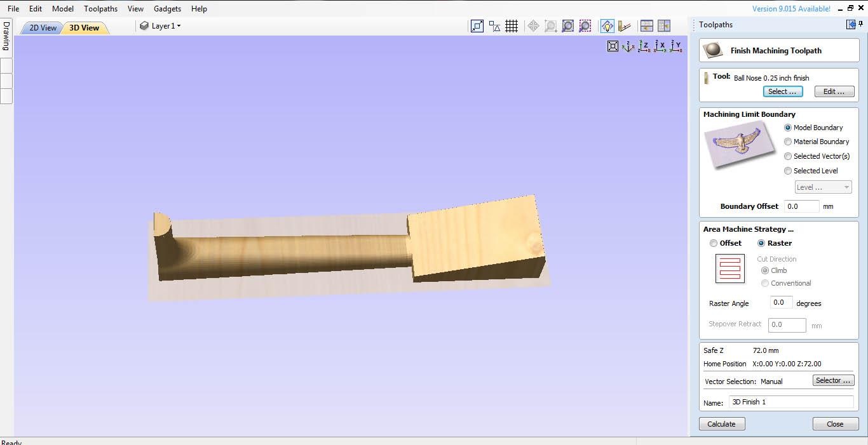Switch to view along X axis
The image size is (868, 445).
(661, 46)
